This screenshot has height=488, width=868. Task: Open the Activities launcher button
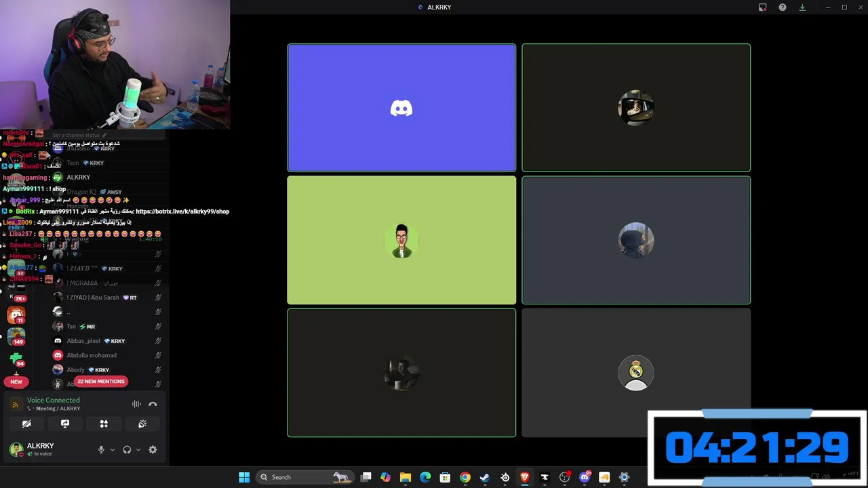coord(104,424)
